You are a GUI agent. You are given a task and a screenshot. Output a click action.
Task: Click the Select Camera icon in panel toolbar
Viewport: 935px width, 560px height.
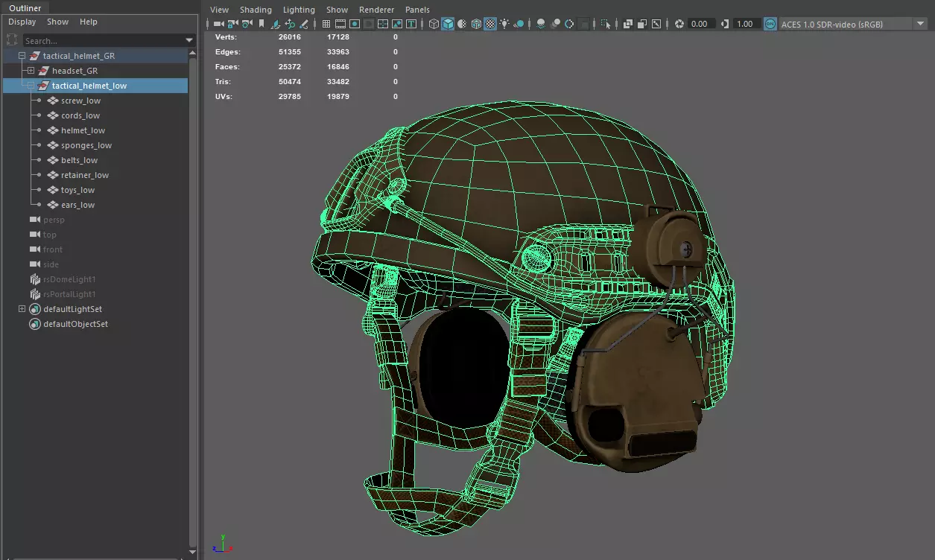coord(218,24)
